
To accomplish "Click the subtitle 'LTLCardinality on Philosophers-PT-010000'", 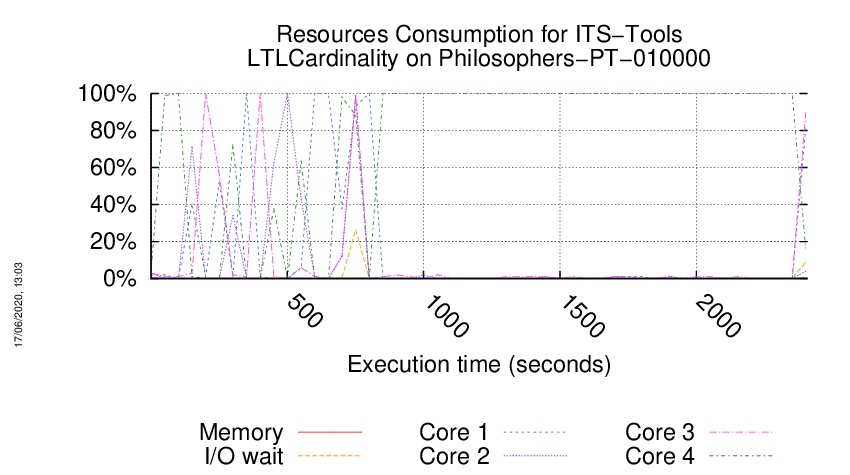I will point(479,59).
